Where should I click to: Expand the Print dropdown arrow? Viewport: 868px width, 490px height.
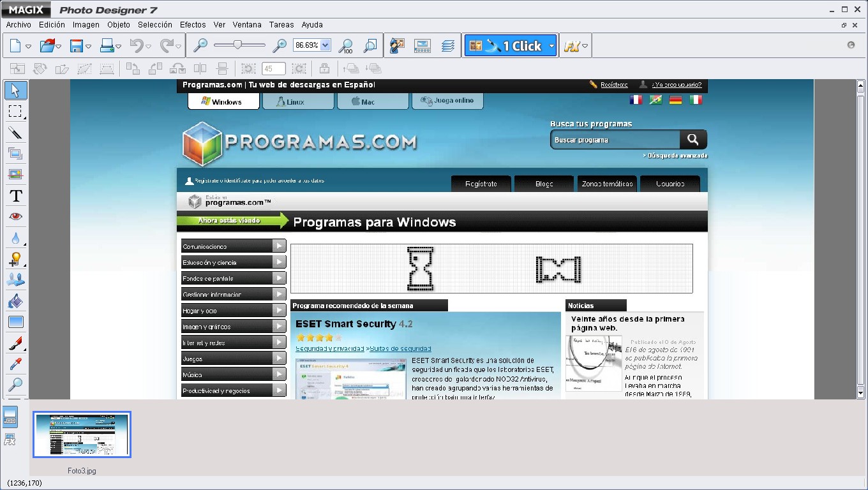coord(119,47)
